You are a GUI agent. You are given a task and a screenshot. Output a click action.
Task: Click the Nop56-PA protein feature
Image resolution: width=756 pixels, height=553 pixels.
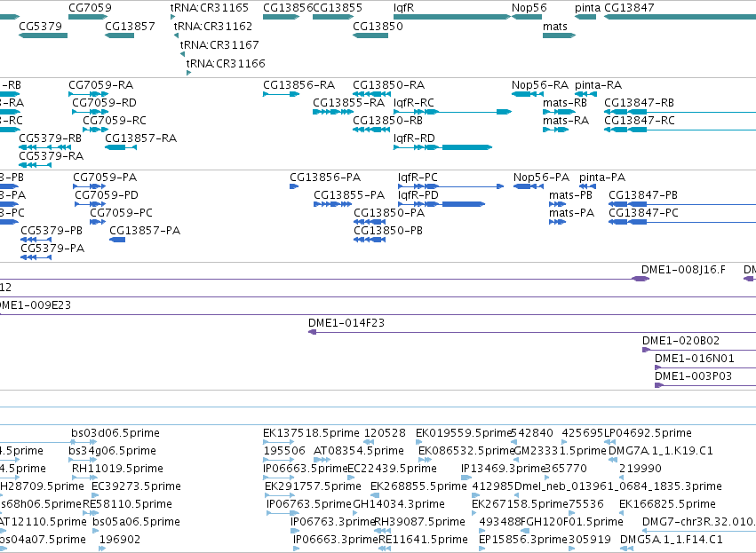(529, 186)
